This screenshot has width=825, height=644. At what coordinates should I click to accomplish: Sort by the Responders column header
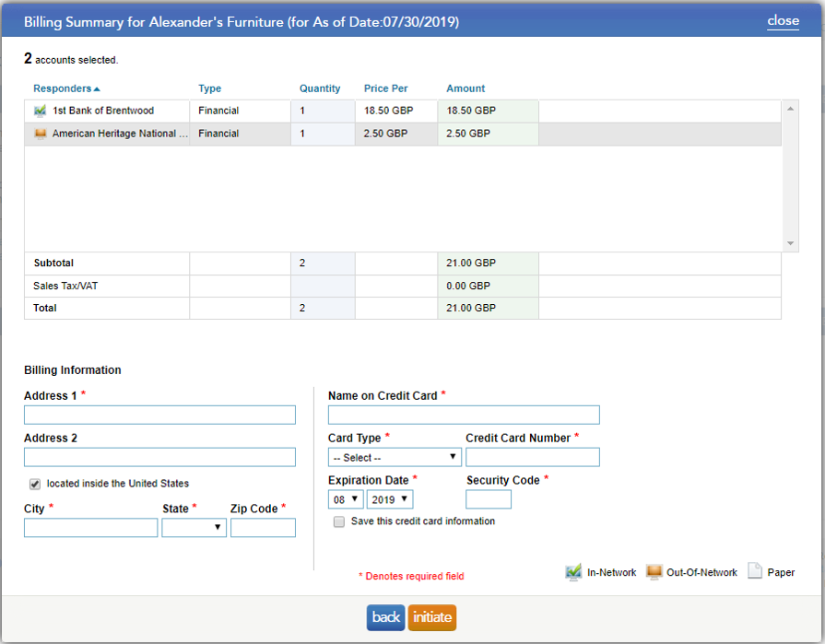click(x=65, y=88)
